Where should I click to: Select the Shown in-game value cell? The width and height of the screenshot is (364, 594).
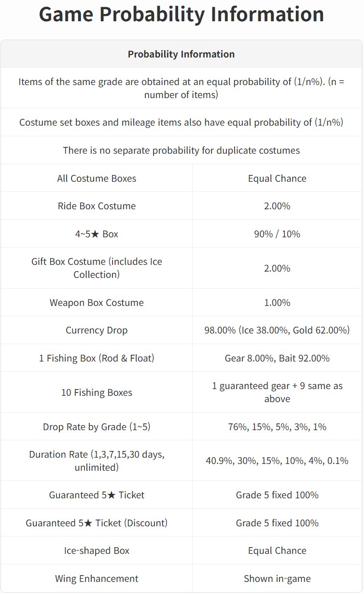click(x=277, y=579)
